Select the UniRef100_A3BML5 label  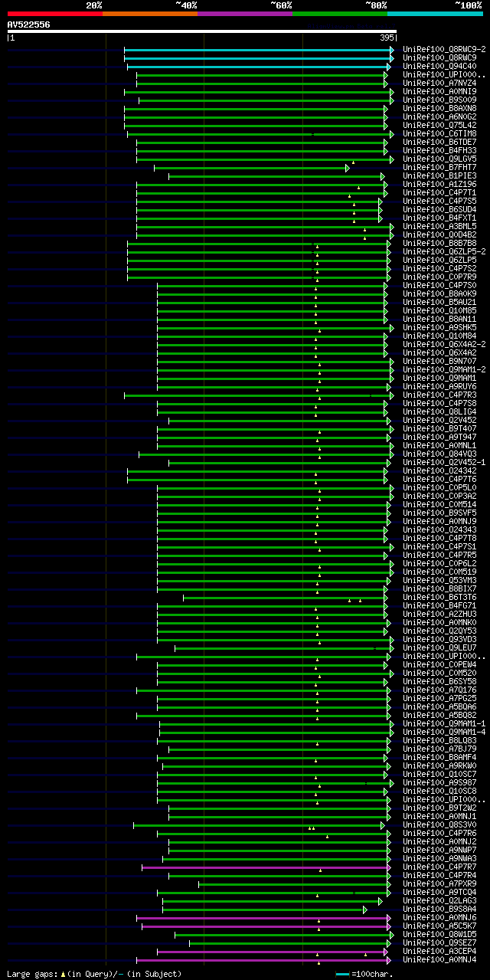pos(440,226)
